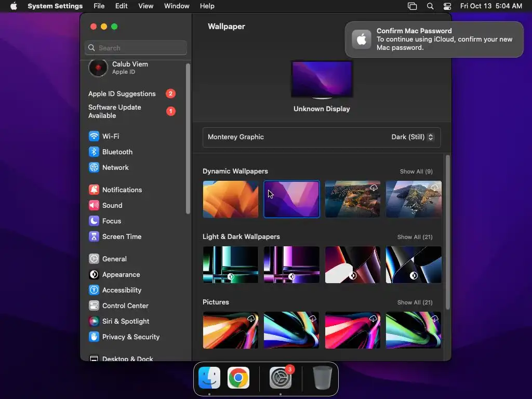Screen dimensions: 532x399
Task: Select second blue-green Pictures wallpaper
Action: [291, 330]
